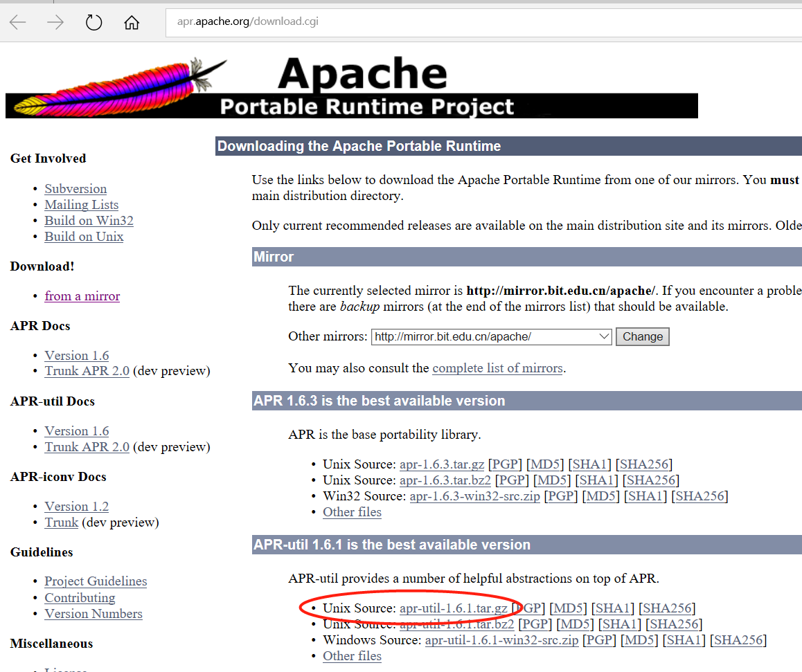Open Other files in the APR 1.6.3 section

click(352, 511)
